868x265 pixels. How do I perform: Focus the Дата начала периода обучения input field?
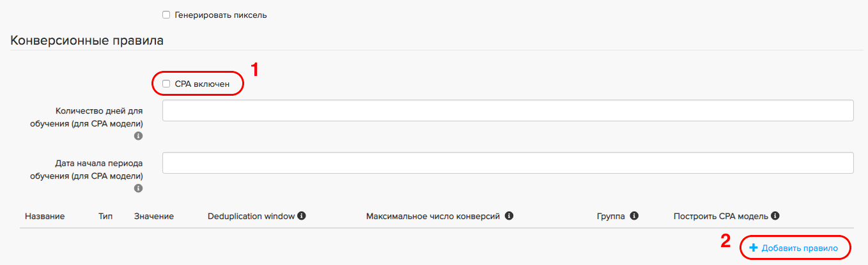(508, 163)
